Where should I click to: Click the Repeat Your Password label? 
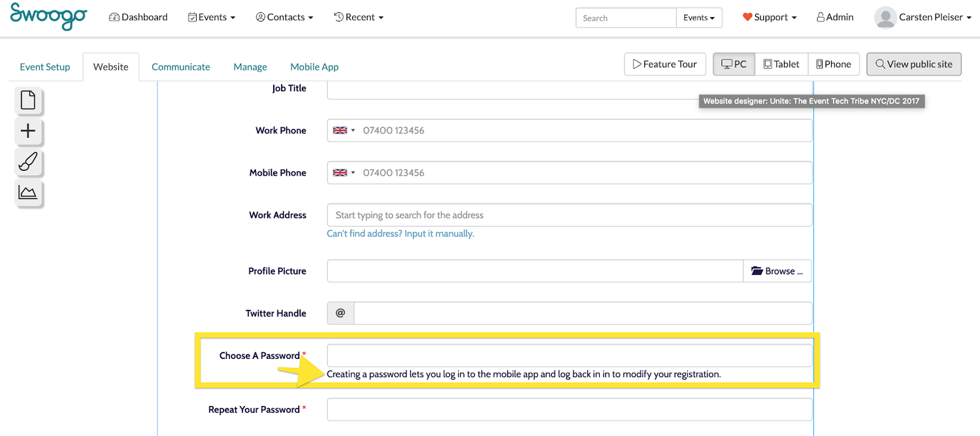pos(254,409)
